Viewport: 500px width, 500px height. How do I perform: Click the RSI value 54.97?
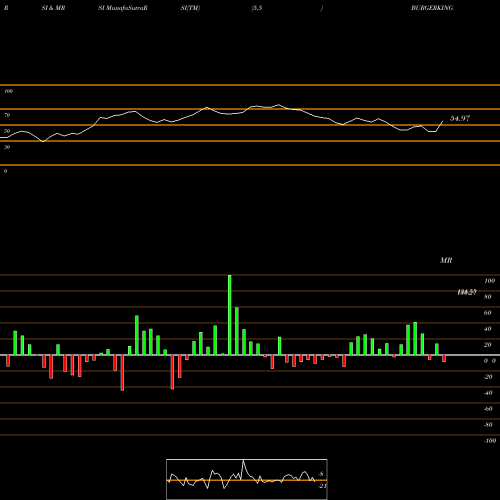coord(460,118)
